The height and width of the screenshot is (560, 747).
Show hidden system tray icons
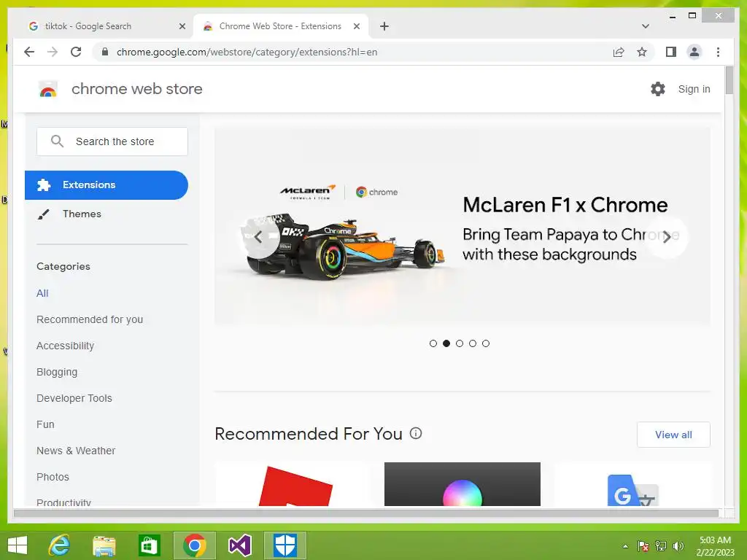pyautogui.click(x=625, y=546)
